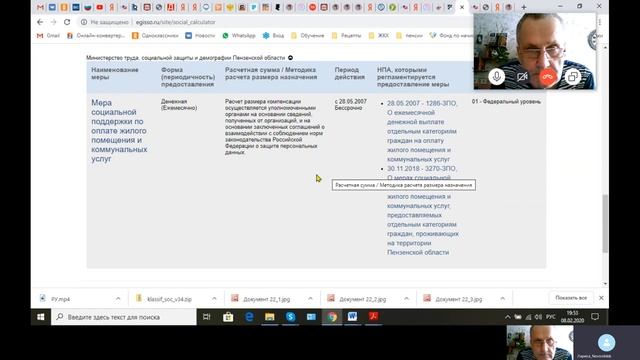The height and width of the screenshot is (360, 640).
Task: Reload the egisso.ru page
Action: 67,22
